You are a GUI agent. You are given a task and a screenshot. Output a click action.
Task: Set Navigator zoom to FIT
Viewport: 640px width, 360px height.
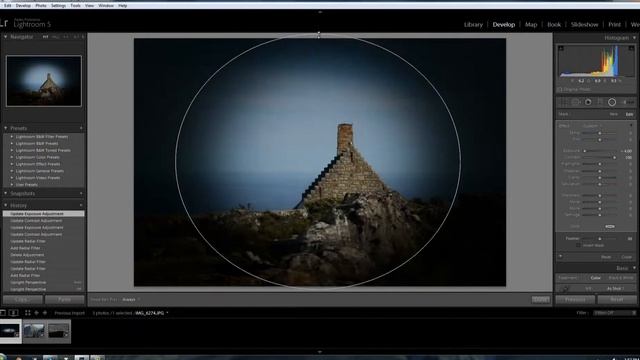coord(45,37)
